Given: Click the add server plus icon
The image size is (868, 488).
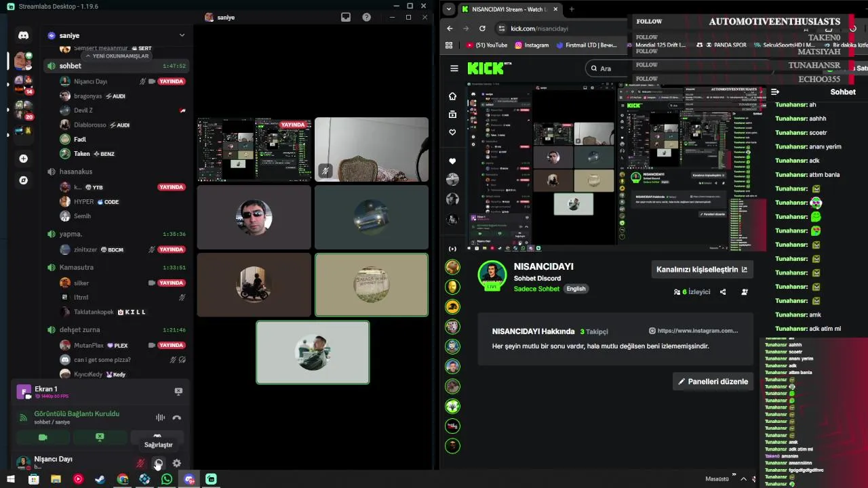Looking at the screenshot, I should pos(24,159).
